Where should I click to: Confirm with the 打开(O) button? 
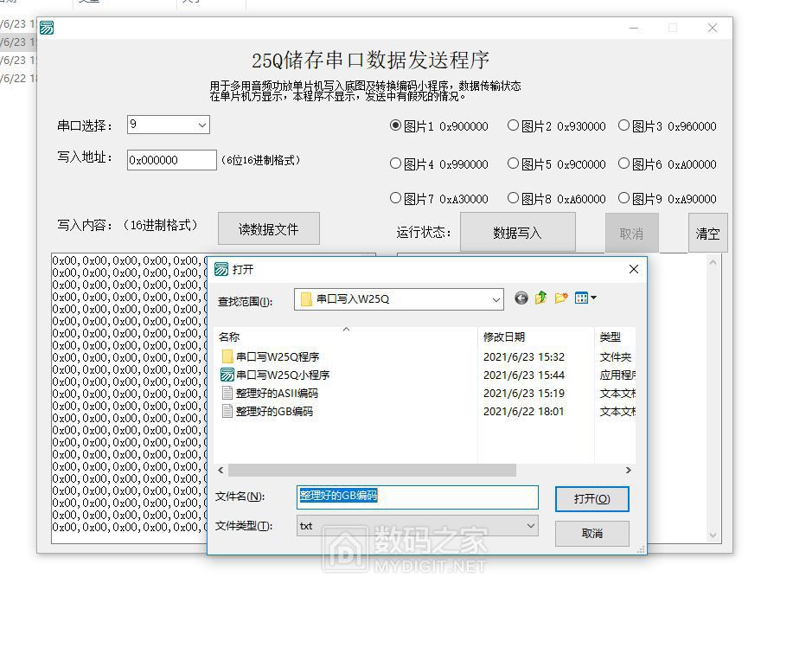click(591, 498)
